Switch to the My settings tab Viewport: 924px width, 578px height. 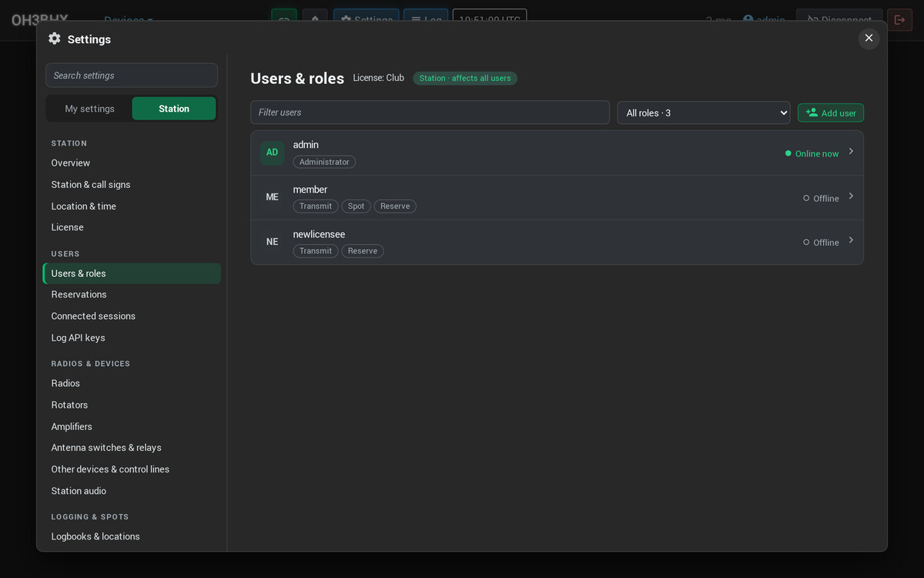point(89,109)
